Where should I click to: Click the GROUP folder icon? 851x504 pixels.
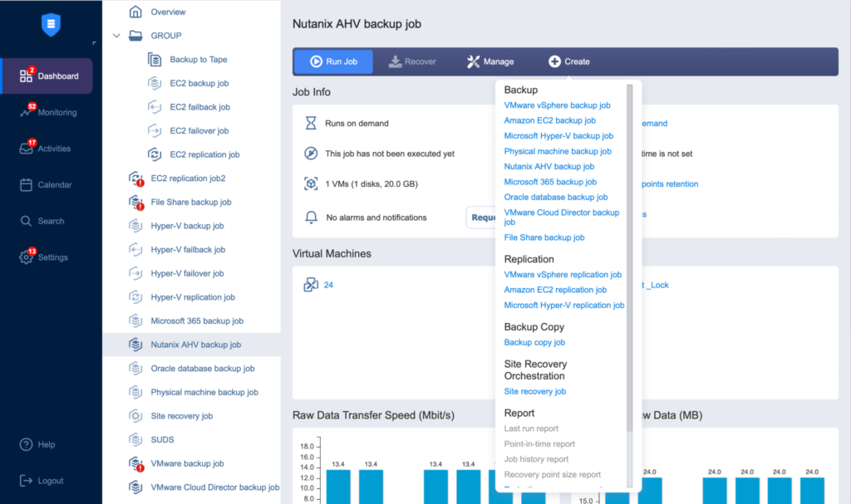pos(135,35)
